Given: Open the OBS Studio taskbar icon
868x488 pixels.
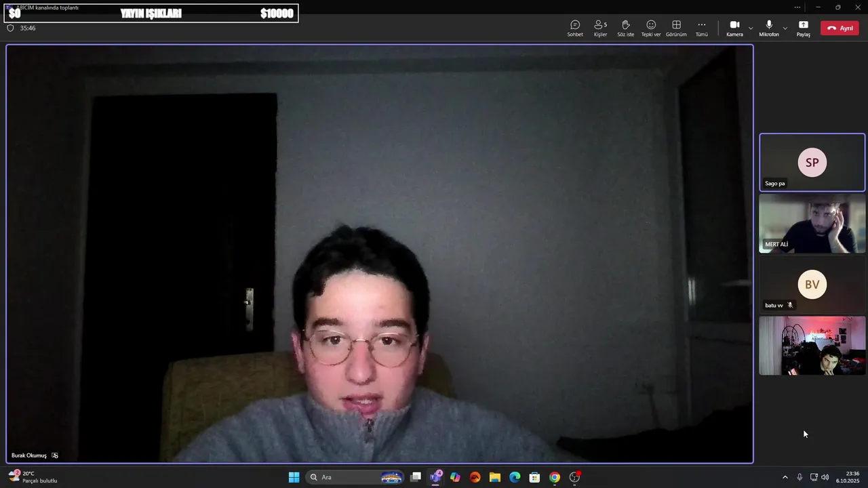Looking at the screenshot, I should click(x=575, y=477).
